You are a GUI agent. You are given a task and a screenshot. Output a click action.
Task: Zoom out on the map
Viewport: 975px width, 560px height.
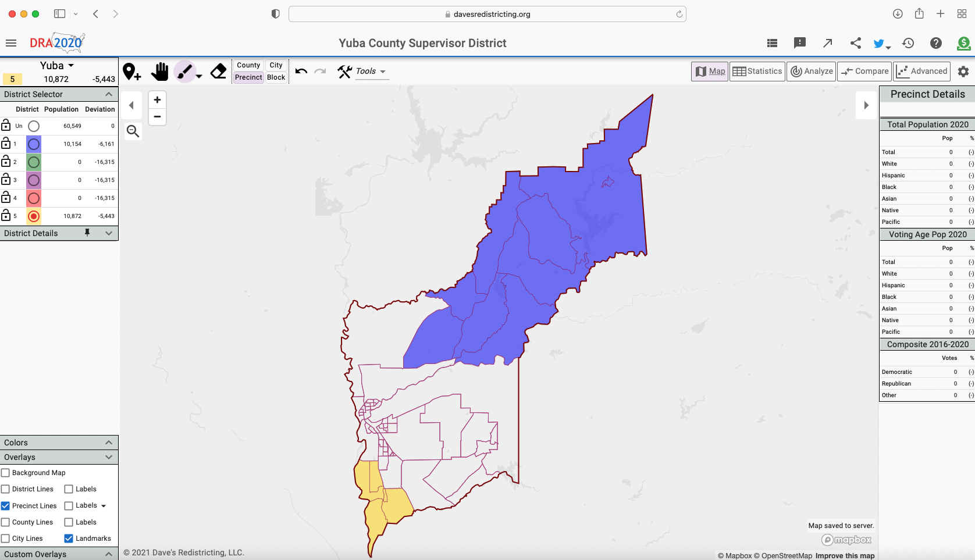[157, 116]
